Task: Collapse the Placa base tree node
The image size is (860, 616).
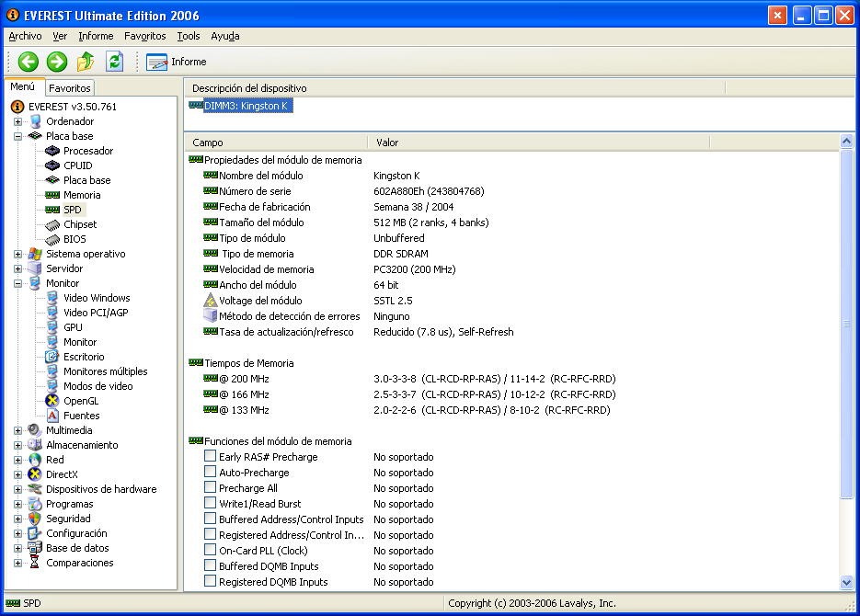Action: point(18,136)
